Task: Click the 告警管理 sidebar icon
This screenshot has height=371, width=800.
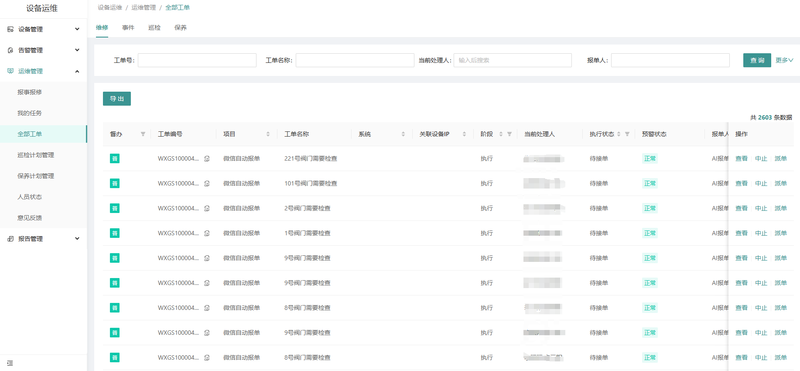Action: click(x=10, y=51)
